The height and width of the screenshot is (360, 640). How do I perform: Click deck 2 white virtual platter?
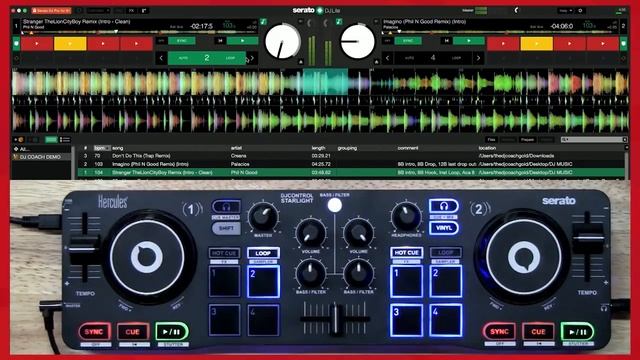tap(358, 41)
